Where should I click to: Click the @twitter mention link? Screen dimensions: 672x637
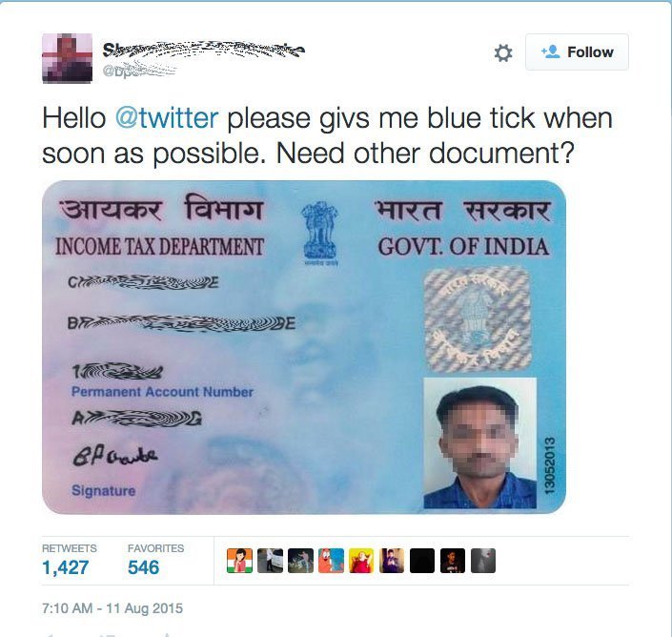pyautogui.click(x=167, y=118)
